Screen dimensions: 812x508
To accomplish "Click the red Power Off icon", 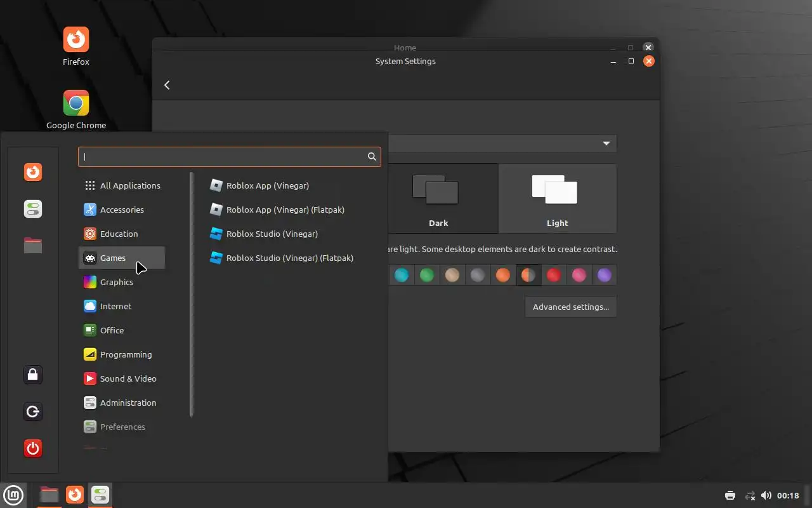I will coord(33,448).
